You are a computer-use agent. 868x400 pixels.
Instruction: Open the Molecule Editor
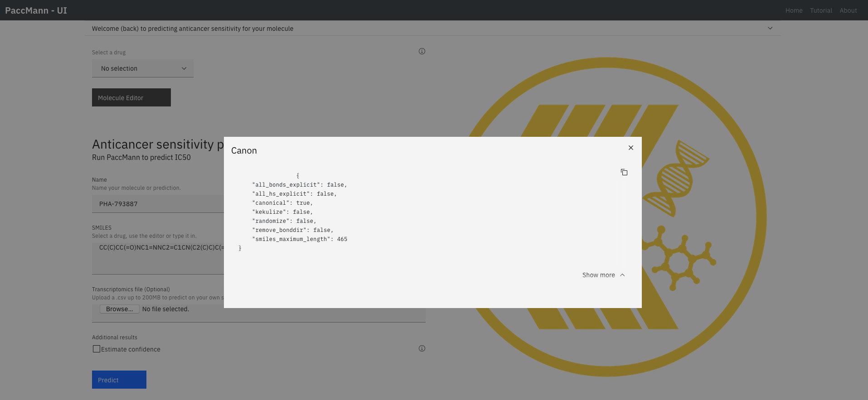pyautogui.click(x=131, y=97)
